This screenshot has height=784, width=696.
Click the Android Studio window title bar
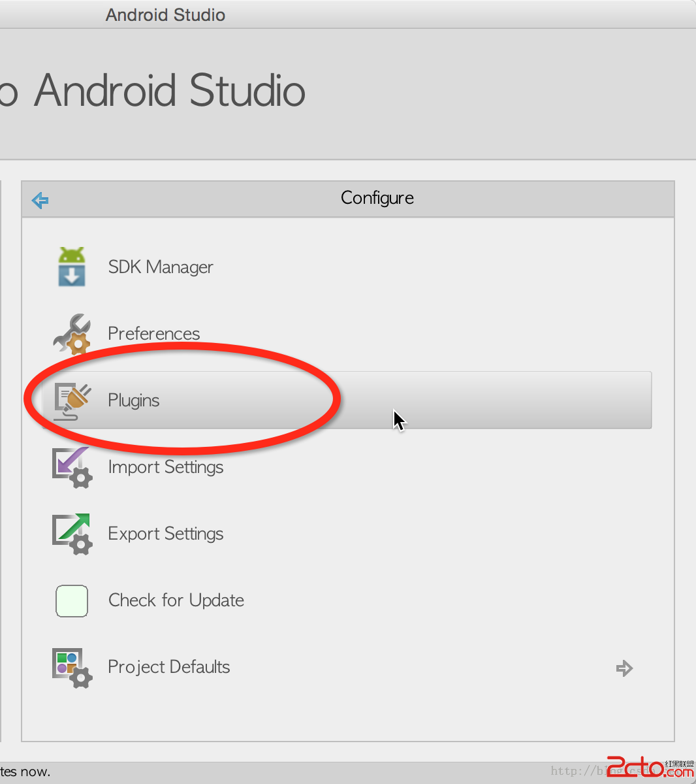click(166, 14)
